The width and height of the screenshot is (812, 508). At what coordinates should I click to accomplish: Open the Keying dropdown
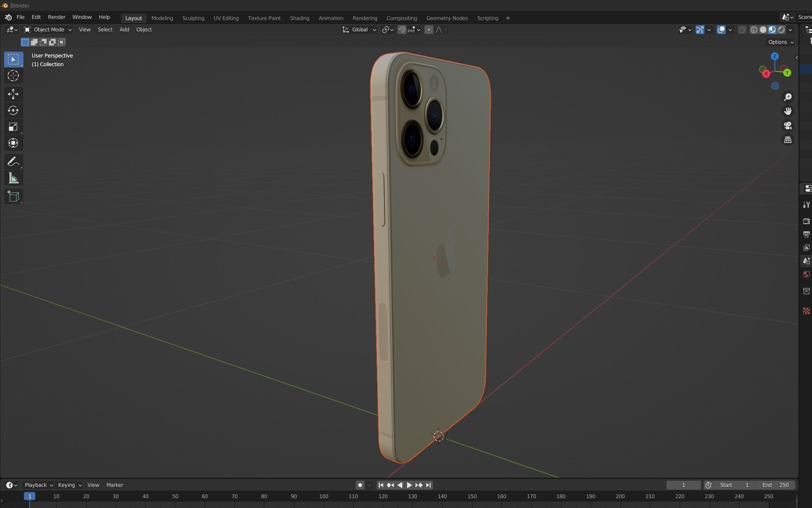tap(69, 485)
